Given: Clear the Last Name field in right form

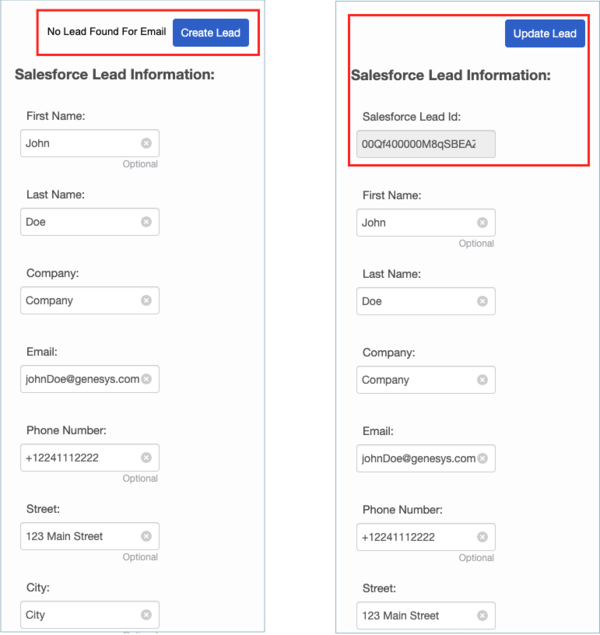Looking at the screenshot, I should coord(482,301).
